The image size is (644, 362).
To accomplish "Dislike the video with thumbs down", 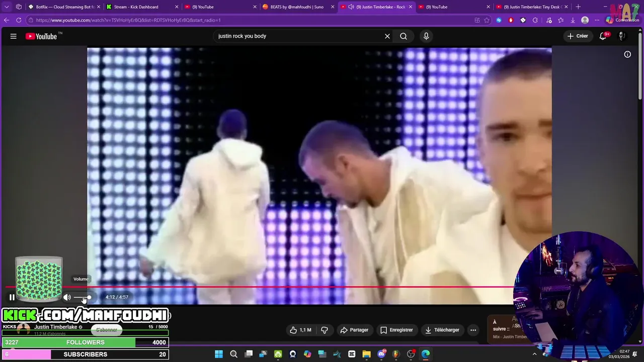I will (x=325, y=330).
